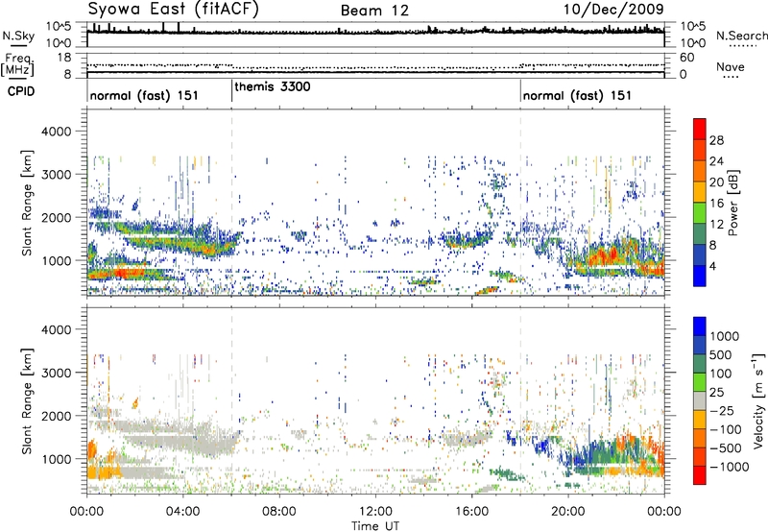This screenshot has height=532, width=768.
Task: Click the '28' tick on Power colorbar
Action: click(x=716, y=140)
